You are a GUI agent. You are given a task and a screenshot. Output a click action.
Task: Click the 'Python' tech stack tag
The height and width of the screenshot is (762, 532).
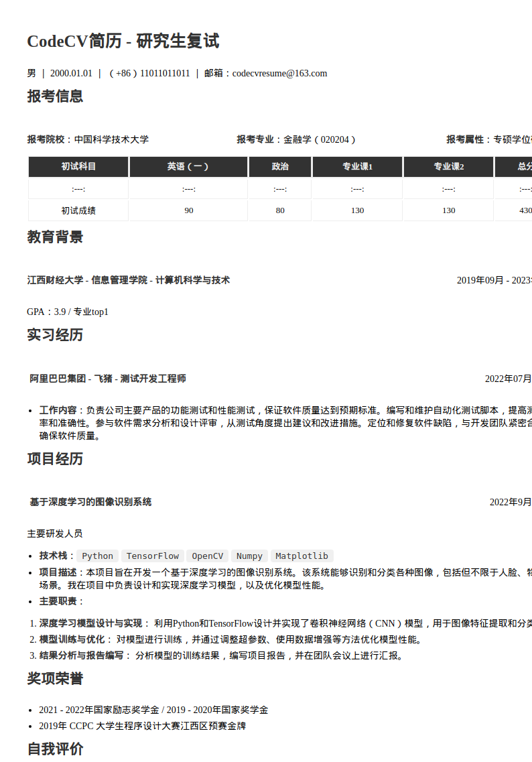(97, 556)
